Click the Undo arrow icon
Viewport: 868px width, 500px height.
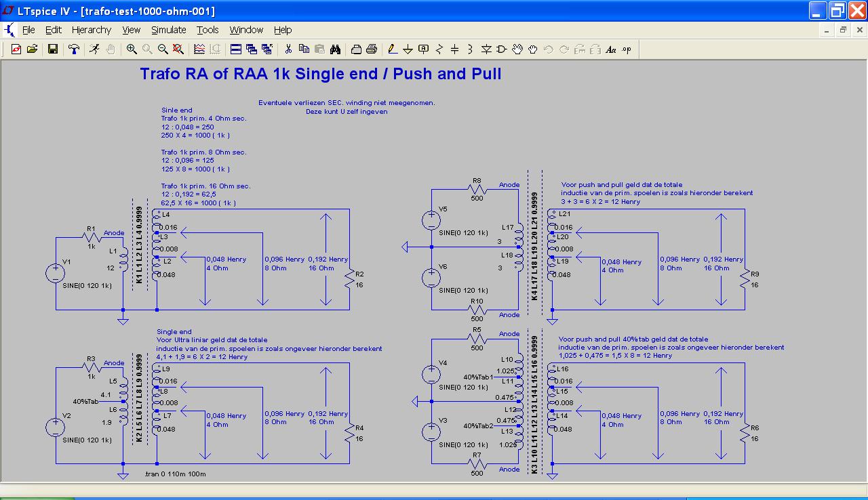point(549,49)
